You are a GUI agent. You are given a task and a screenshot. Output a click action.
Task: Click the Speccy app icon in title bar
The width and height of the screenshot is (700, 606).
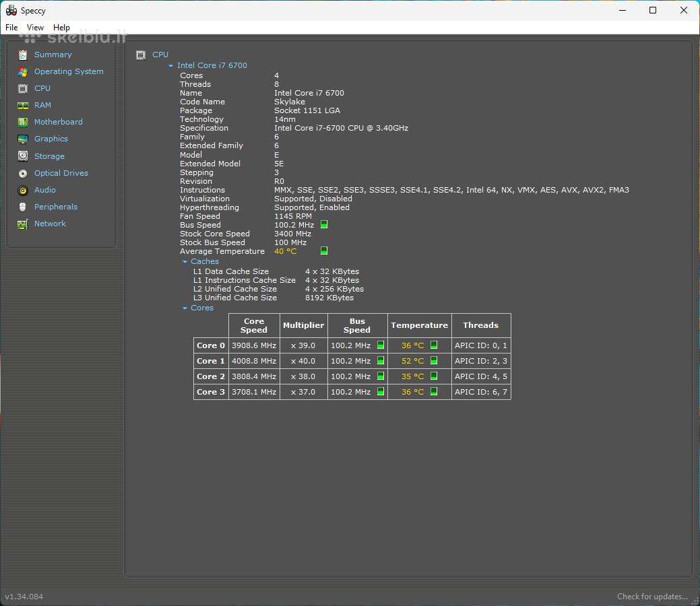11,10
